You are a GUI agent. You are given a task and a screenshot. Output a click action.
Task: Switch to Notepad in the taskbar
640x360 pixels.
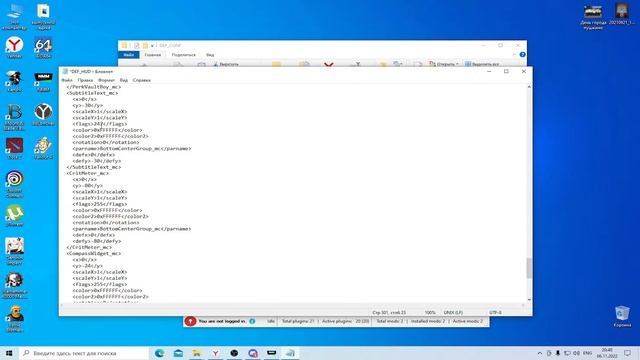point(290,353)
